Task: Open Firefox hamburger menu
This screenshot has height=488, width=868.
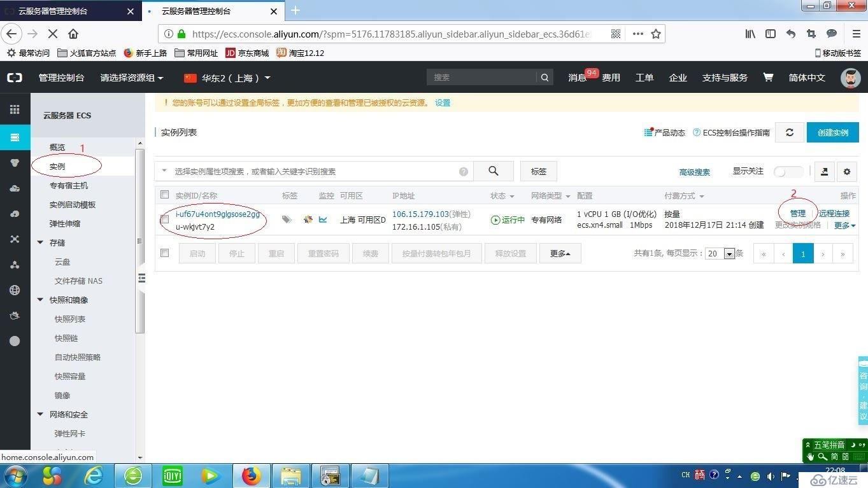Action: 857,34
